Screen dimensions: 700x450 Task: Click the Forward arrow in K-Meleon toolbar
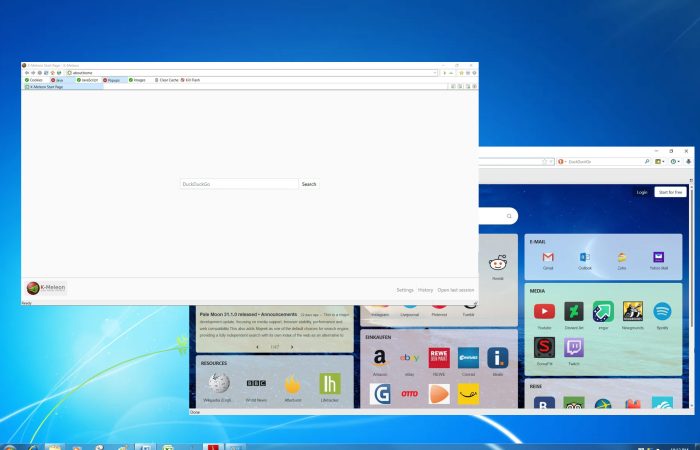coord(33,73)
